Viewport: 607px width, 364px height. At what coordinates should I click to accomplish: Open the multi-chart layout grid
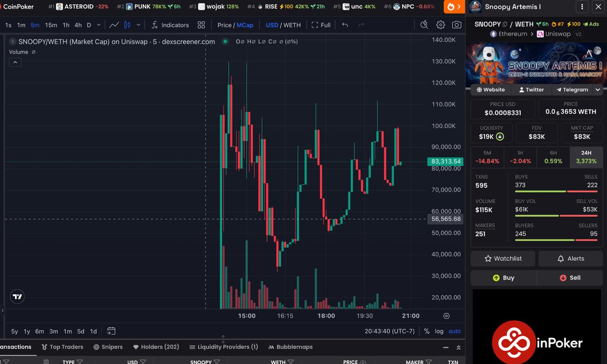tap(202, 25)
